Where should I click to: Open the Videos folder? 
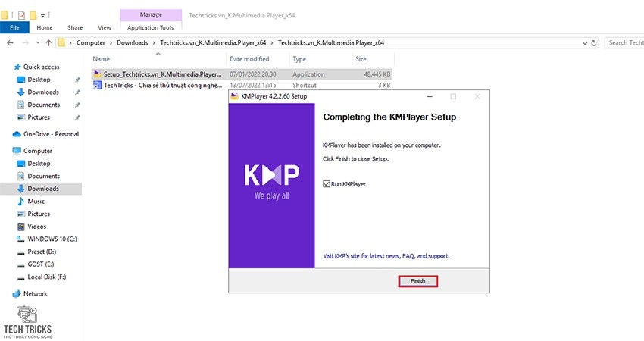(x=36, y=227)
